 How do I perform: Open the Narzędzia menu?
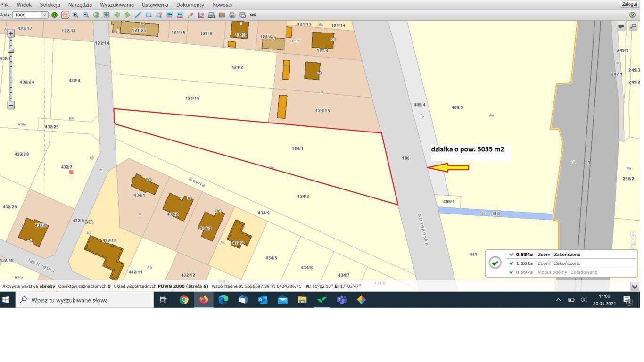80,5
